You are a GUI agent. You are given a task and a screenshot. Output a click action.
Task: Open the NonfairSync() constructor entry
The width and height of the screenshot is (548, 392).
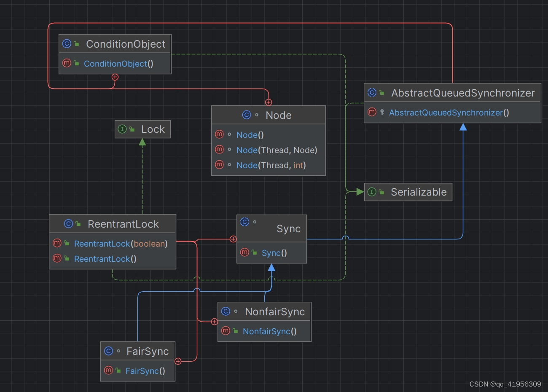pyautogui.click(x=269, y=331)
